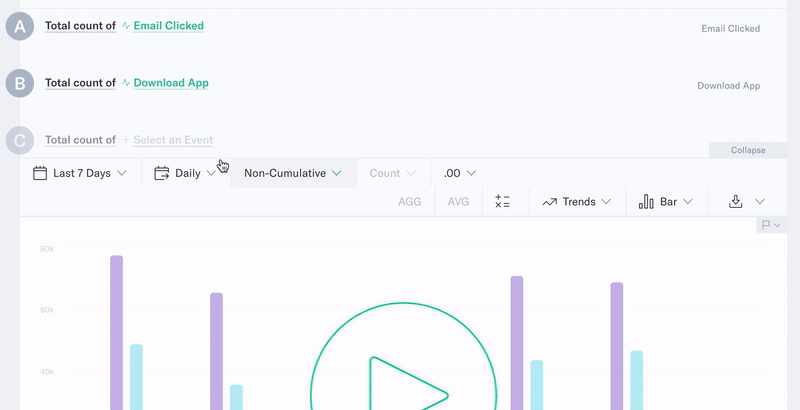Image resolution: width=800 pixels, height=410 pixels.
Task: Toggle the AVG option
Action: [x=458, y=202]
